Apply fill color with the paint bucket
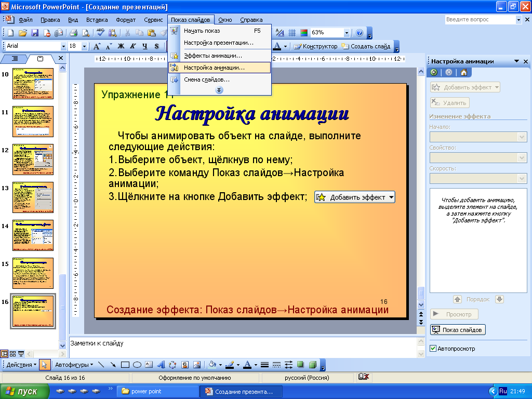 (x=212, y=365)
